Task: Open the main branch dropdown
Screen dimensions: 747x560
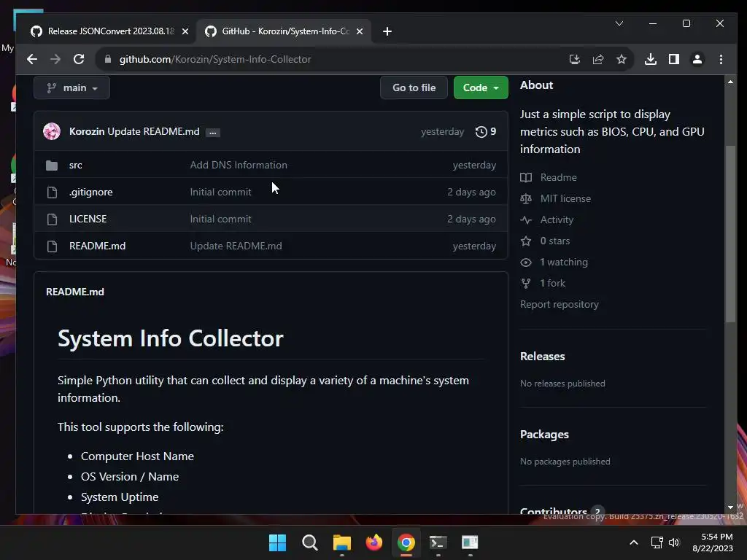Action: (x=72, y=87)
